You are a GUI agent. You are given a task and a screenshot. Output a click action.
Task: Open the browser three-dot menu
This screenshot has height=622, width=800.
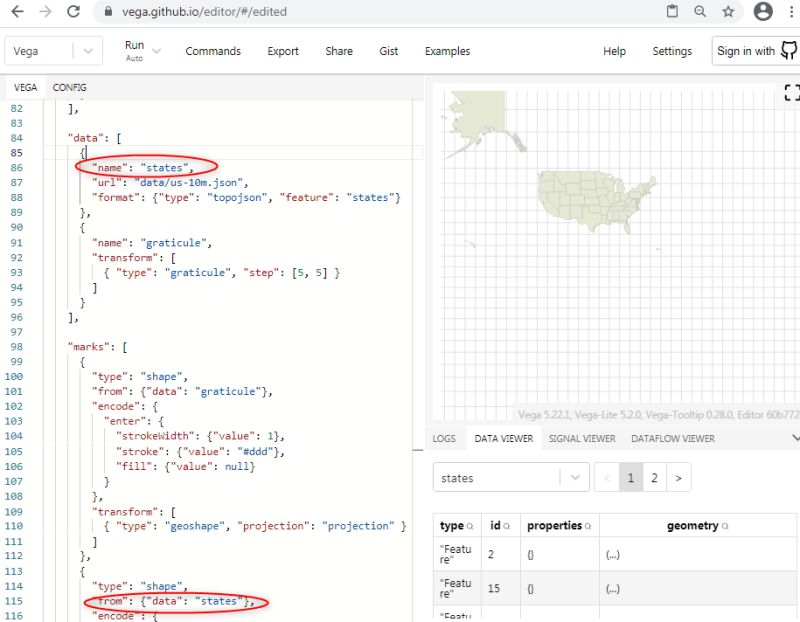[x=791, y=11]
